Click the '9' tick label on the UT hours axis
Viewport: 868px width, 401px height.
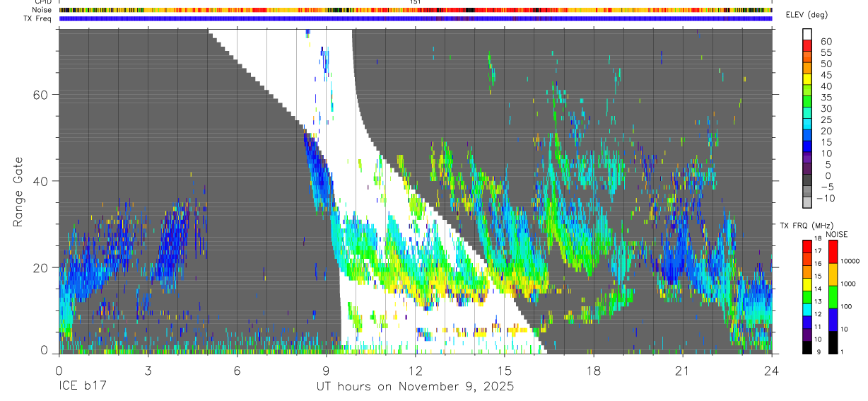[x=326, y=370]
